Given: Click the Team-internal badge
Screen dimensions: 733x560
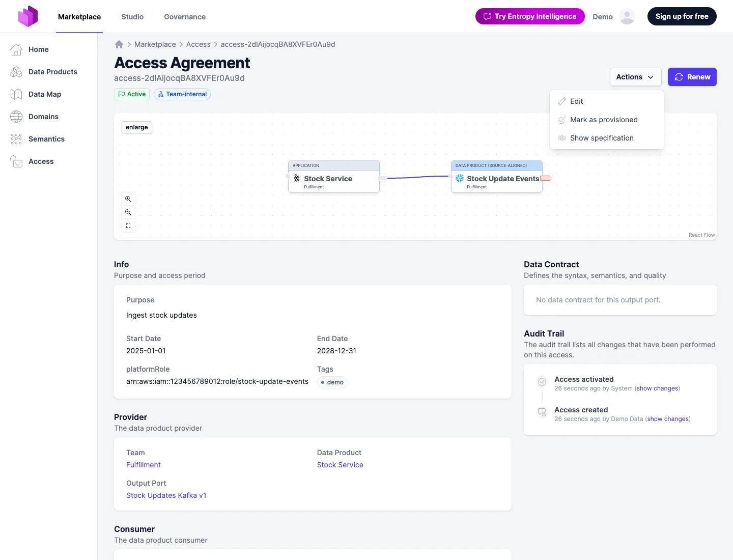Looking at the screenshot, I should [182, 94].
